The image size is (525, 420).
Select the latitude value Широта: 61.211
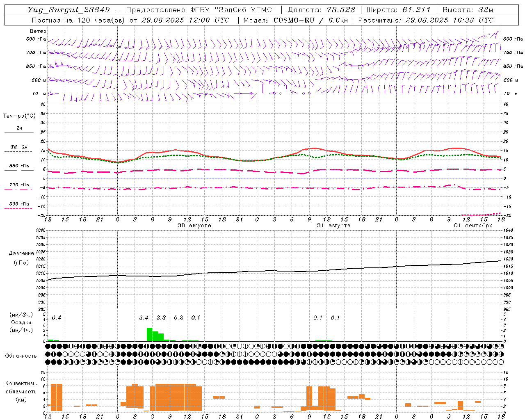[x=398, y=10]
